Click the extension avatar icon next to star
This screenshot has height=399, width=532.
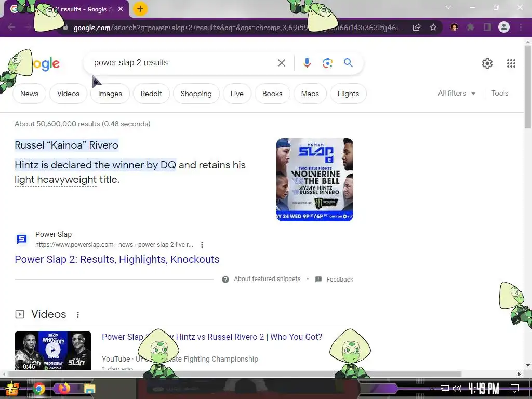coord(454,27)
